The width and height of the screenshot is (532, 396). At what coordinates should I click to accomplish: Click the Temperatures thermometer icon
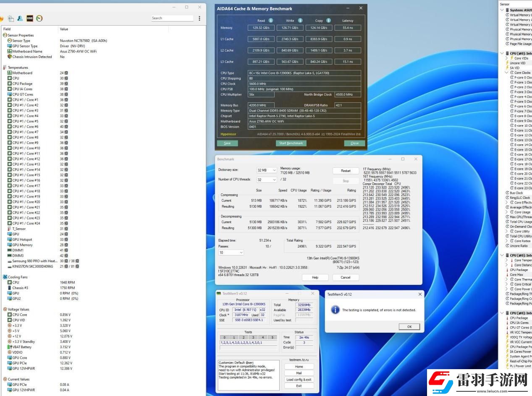point(5,68)
